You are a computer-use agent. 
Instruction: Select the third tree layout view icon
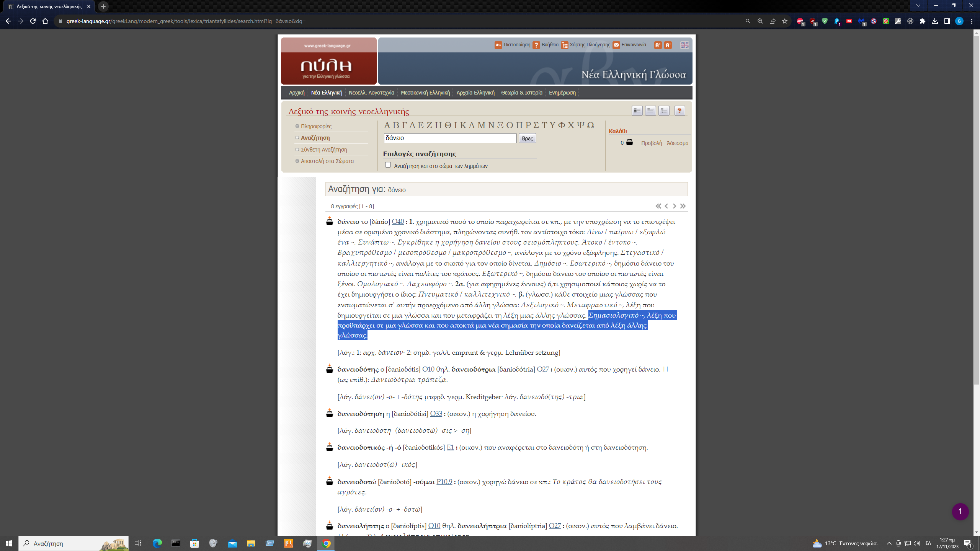664,111
